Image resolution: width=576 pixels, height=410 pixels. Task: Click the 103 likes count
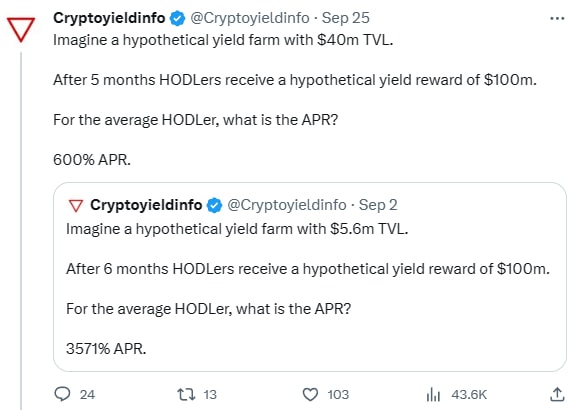pyautogui.click(x=338, y=395)
